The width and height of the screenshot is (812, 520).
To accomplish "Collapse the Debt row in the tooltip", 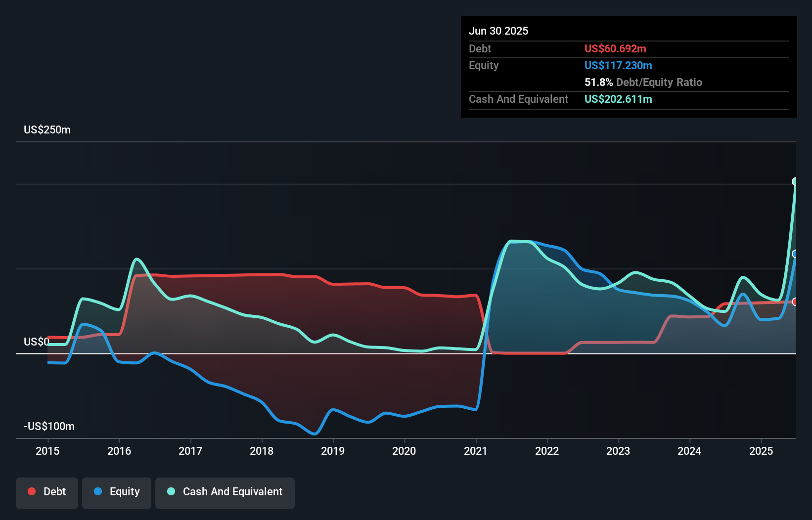I will pos(480,48).
